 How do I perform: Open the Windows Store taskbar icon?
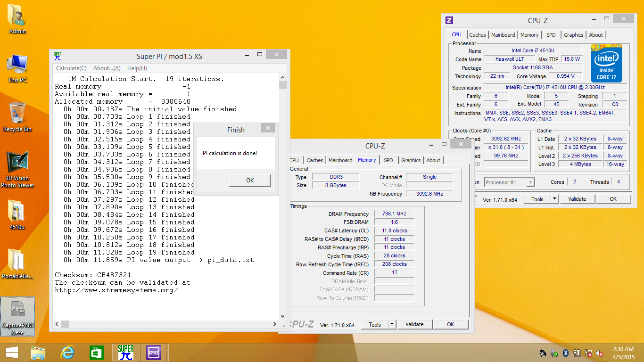[96, 353]
